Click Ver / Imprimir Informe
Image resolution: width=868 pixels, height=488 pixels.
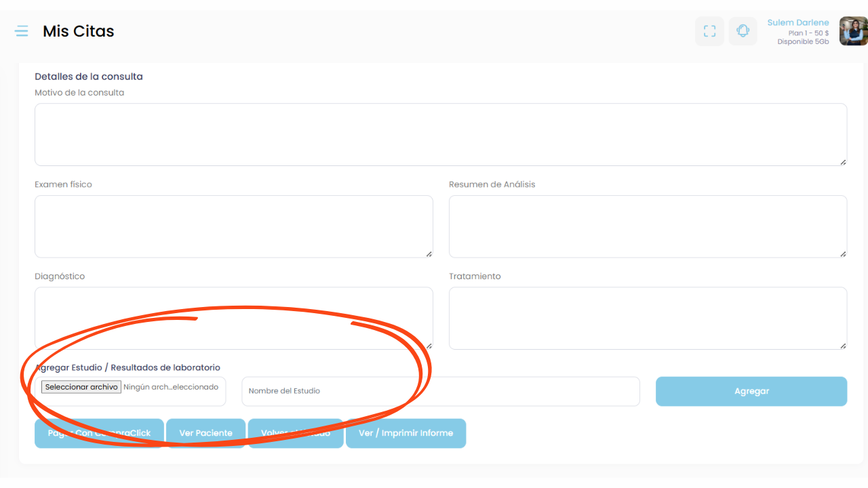[x=406, y=433]
